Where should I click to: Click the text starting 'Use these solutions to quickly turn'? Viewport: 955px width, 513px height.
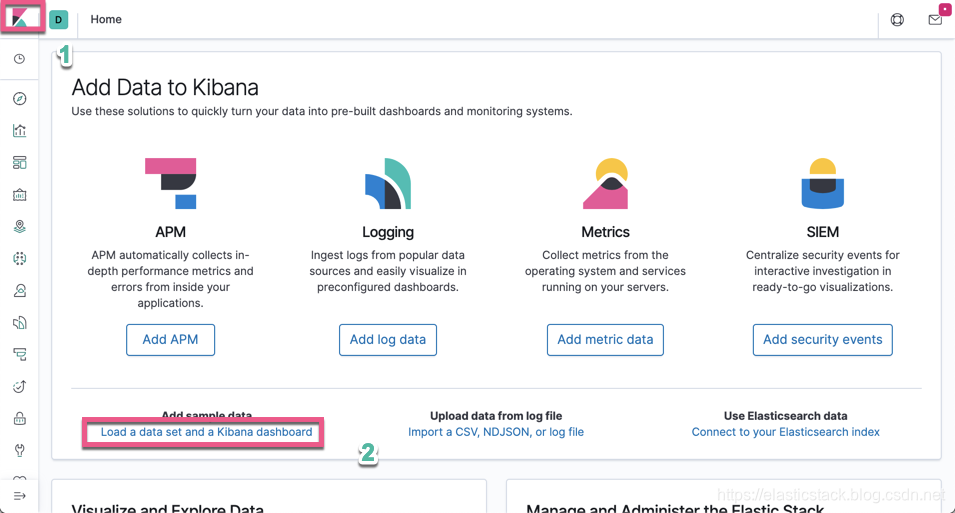click(322, 111)
